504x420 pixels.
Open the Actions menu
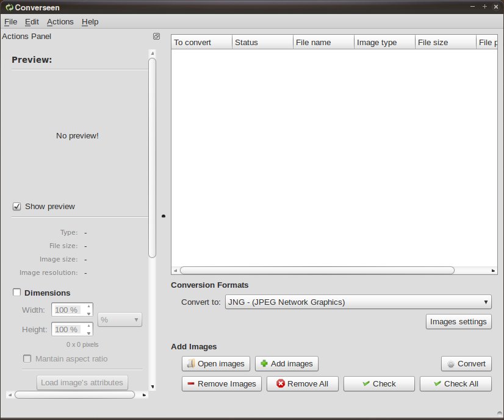point(60,22)
